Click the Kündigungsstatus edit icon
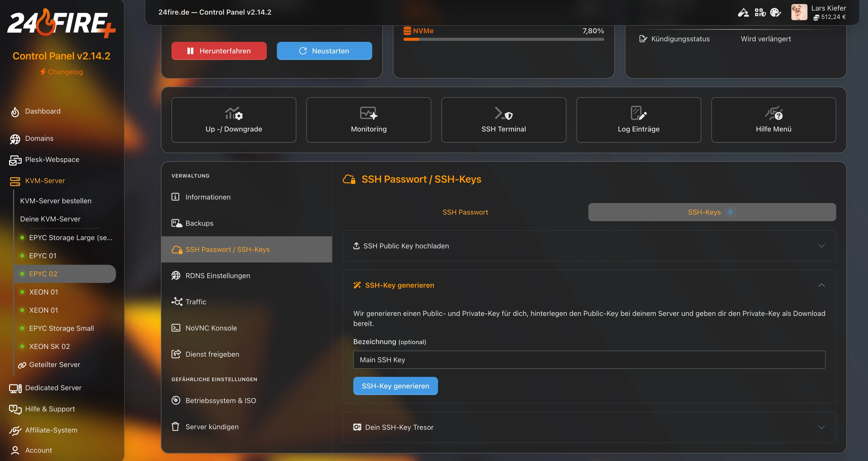Viewport: 868px width, 461px height. pos(643,39)
